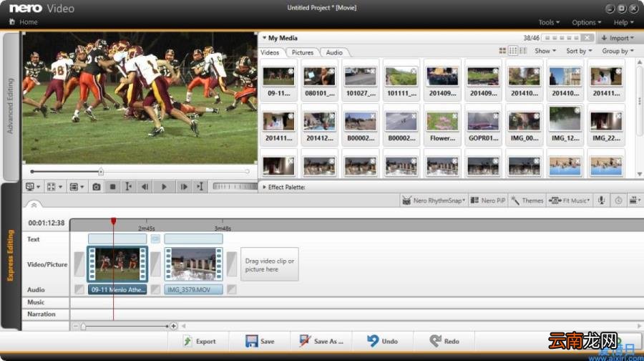Stop playback with the stop button
This screenshot has width=644, height=361.
point(112,187)
